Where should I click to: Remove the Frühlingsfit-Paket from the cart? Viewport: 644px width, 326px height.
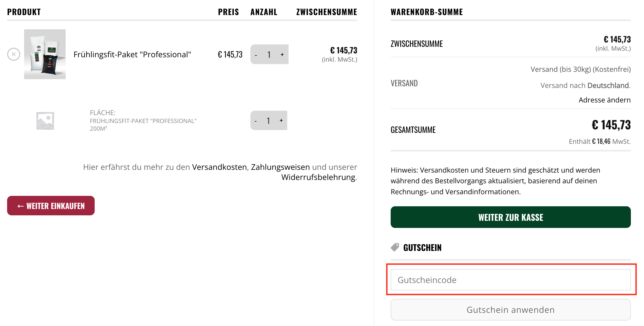point(13,54)
